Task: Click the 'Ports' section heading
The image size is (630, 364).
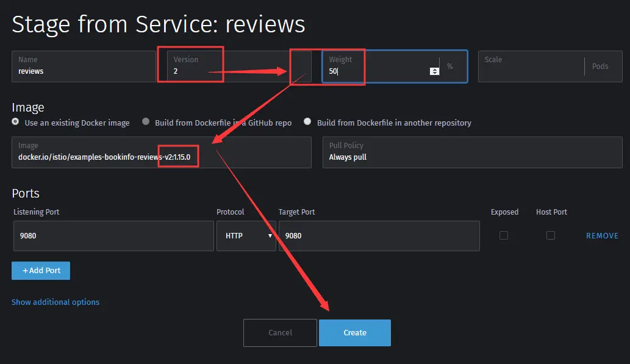Action: (26, 193)
